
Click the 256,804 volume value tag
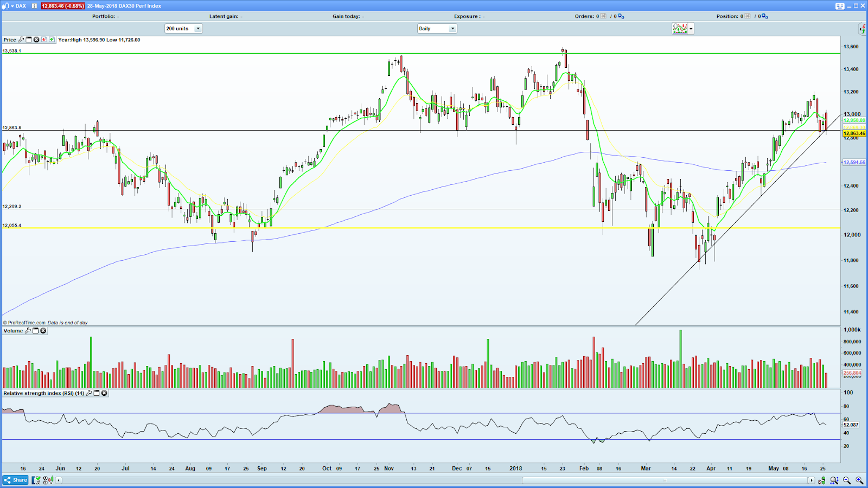point(852,373)
